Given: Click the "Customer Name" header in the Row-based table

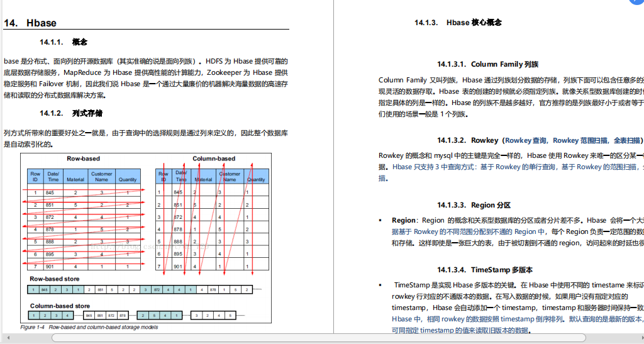Looking at the screenshot, I should click(x=101, y=177).
